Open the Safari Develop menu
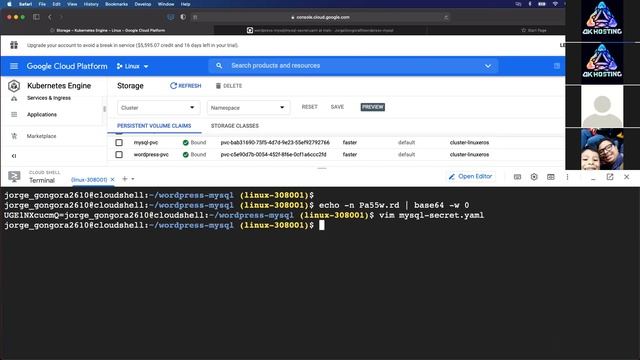This screenshot has width=640, height=360. pyautogui.click(x=142, y=4)
